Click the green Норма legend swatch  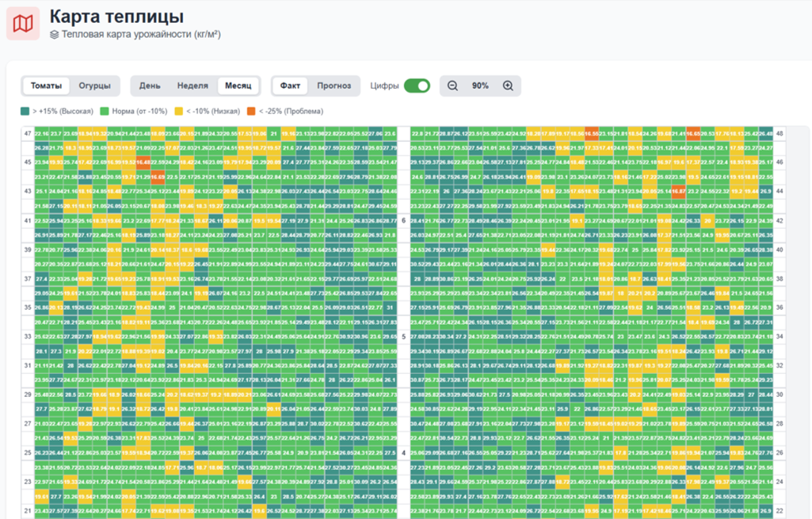point(103,111)
